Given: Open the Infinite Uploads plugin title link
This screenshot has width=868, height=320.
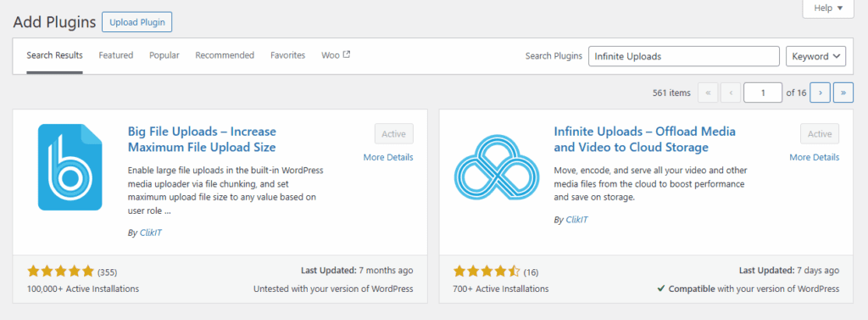Looking at the screenshot, I should (645, 140).
